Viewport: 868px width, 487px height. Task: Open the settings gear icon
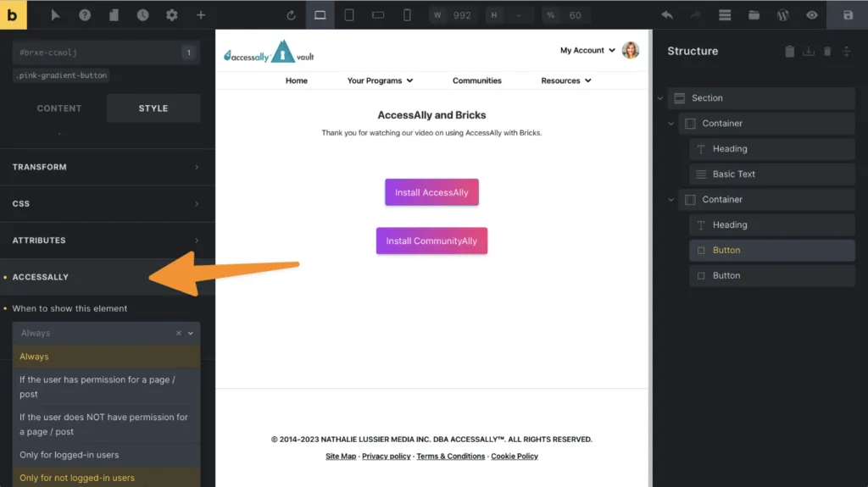[x=171, y=15]
